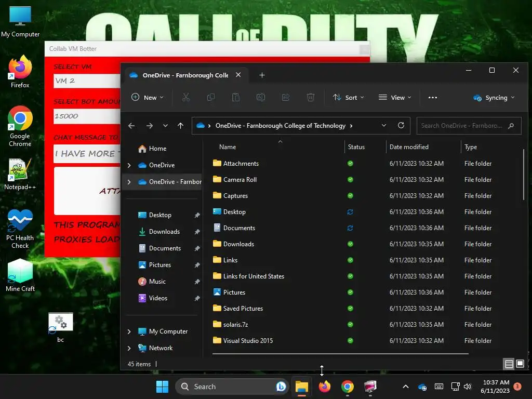Open the Syncing status dropdown
This screenshot has width=532, height=399.
494,97
